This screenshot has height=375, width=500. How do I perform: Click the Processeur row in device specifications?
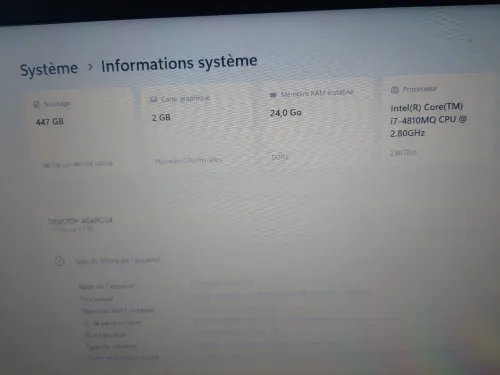coord(97,299)
